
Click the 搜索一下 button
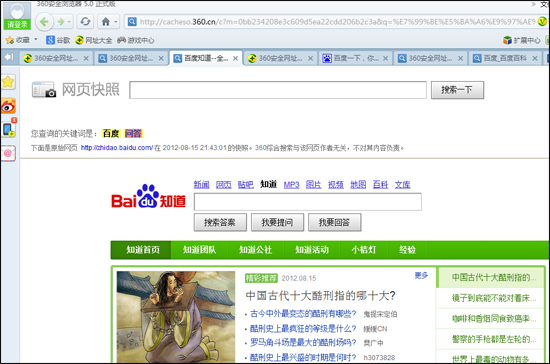457,90
